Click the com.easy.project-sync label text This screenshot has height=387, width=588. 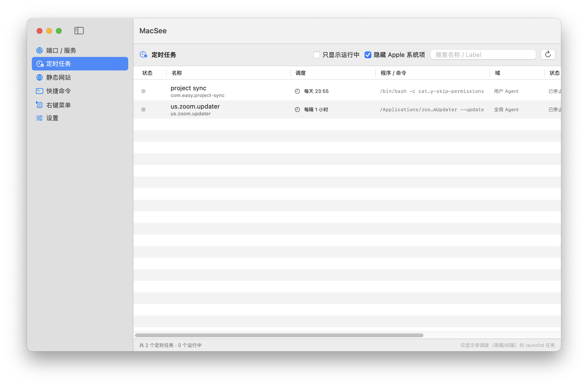pyautogui.click(x=197, y=96)
